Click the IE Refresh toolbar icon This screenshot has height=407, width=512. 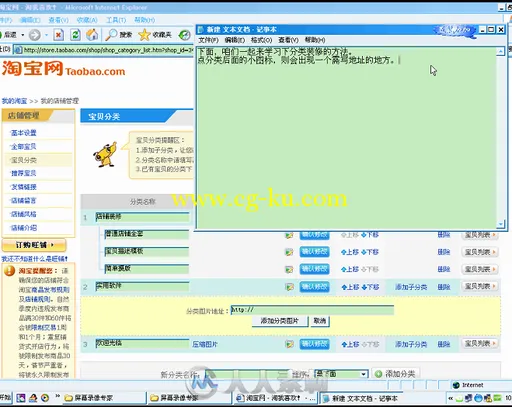click(x=76, y=35)
